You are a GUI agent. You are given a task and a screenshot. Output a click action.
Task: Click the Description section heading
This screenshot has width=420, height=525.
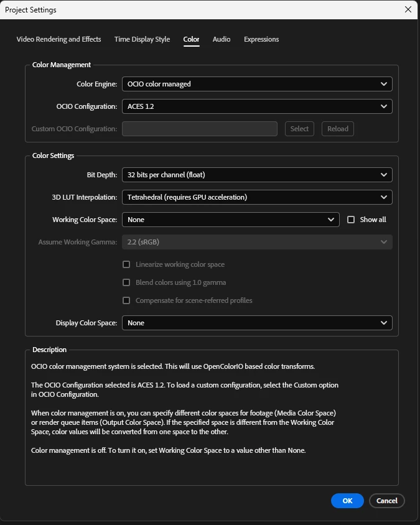tap(49, 350)
